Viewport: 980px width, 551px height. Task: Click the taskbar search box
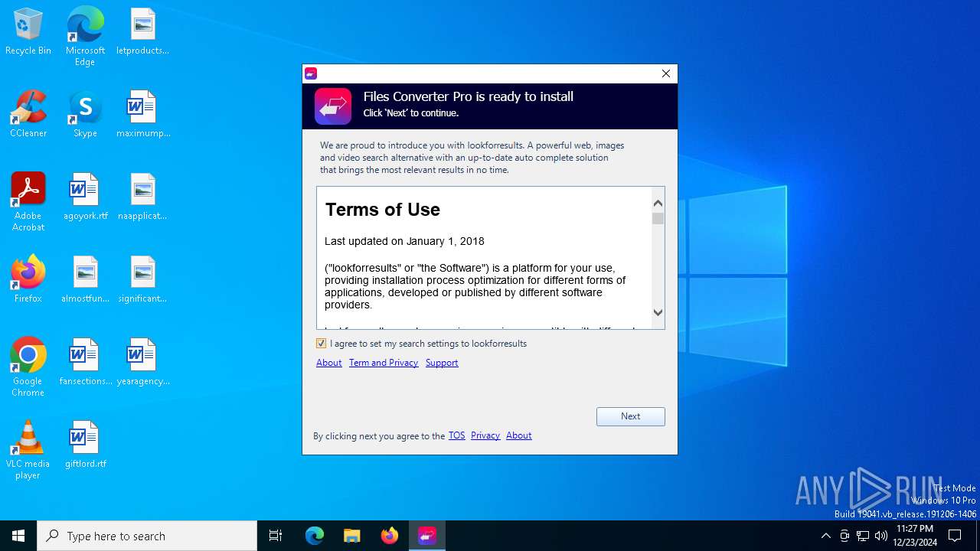147,536
